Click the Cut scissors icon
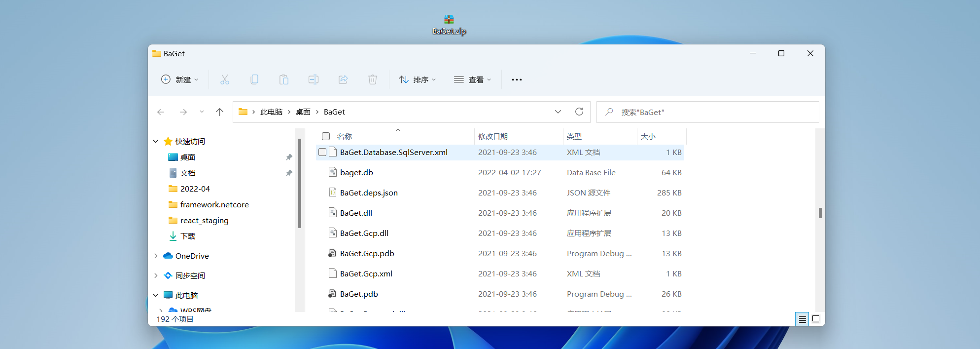The height and width of the screenshot is (349, 980). 225,79
